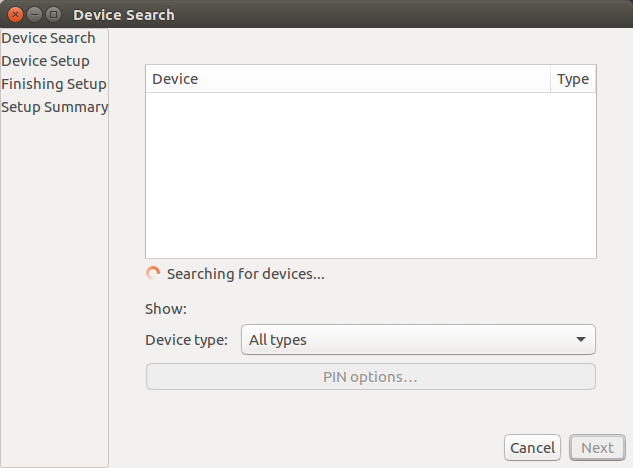Select the Device Search step in sidebar
This screenshot has height=468, width=633.
pos(49,38)
